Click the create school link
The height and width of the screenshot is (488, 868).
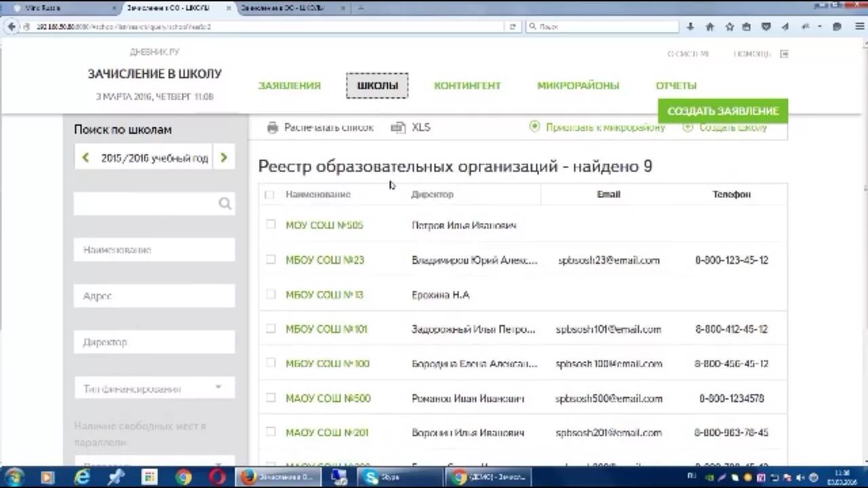pyautogui.click(x=725, y=127)
